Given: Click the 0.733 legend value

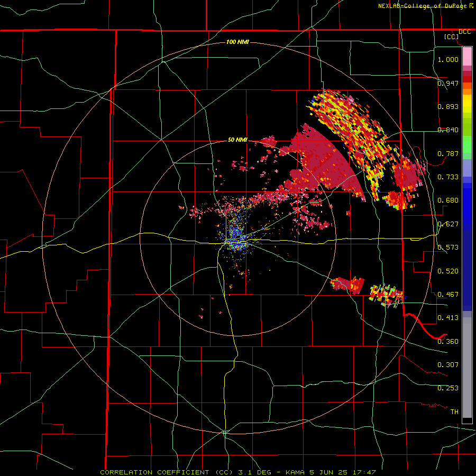Looking at the screenshot, I should point(448,177).
